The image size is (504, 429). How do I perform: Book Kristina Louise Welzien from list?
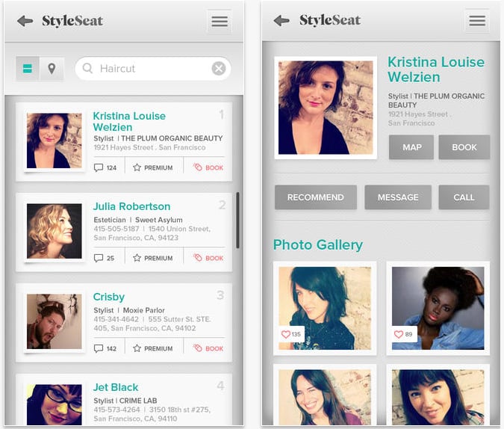[208, 167]
